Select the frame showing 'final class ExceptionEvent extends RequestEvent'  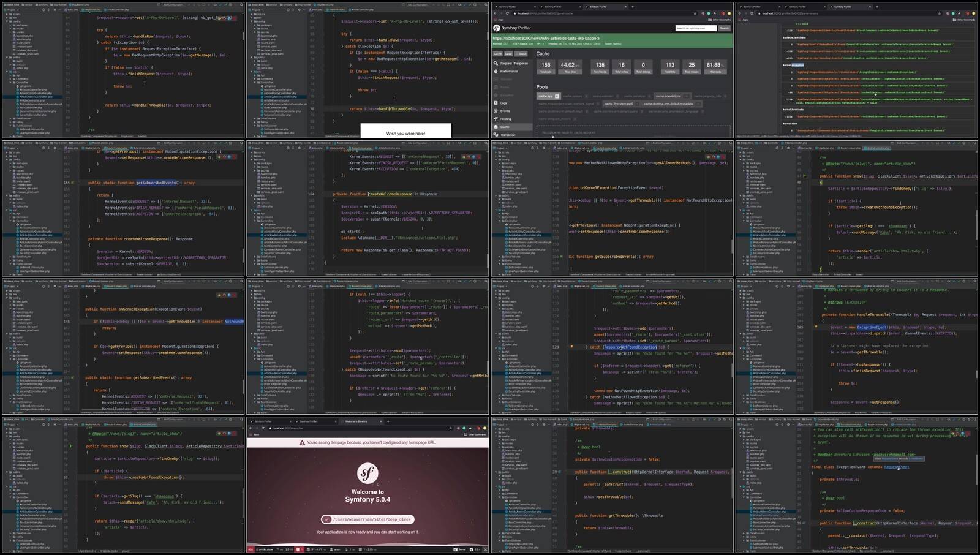point(857,485)
